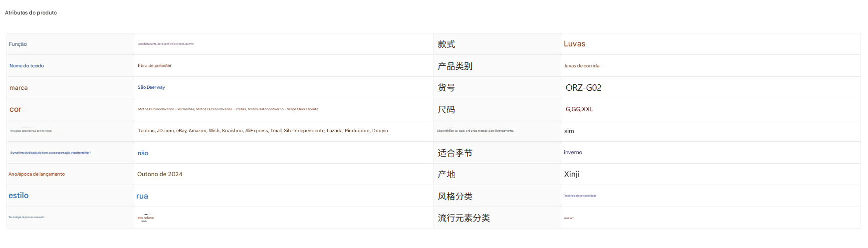
Task: Click the 'cor' attribute label
Action: 15,109
